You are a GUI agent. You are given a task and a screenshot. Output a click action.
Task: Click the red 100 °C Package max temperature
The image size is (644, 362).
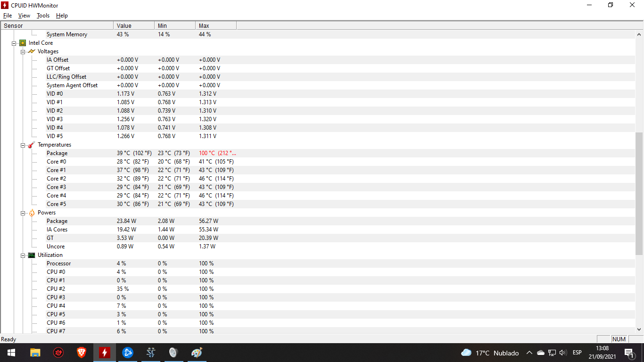point(217,153)
